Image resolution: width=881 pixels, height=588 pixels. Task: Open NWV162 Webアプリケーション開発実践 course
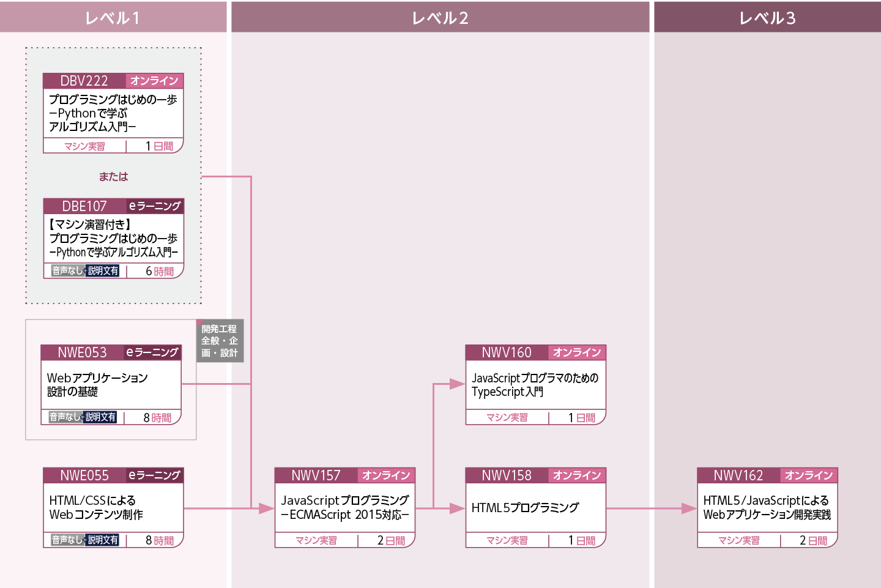pos(767,507)
